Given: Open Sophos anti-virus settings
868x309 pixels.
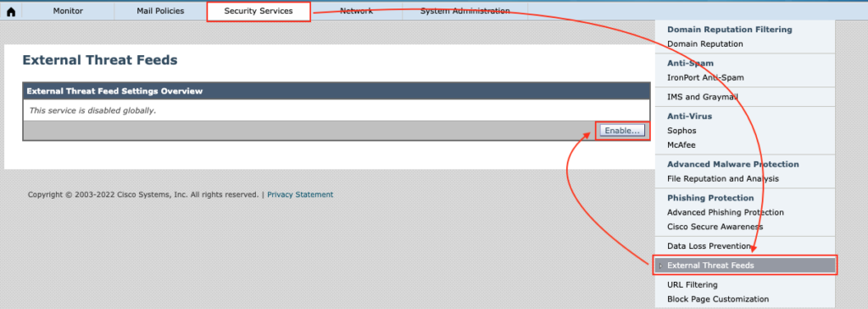Looking at the screenshot, I should point(682,131).
